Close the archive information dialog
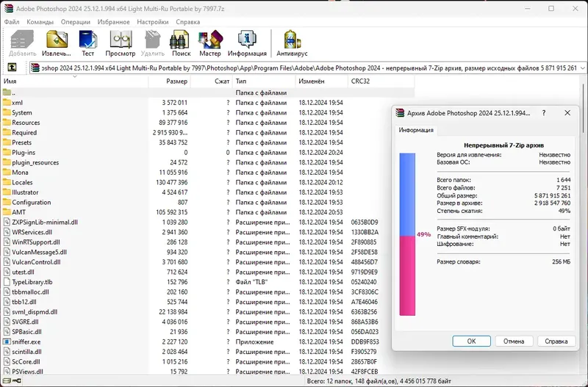The width and height of the screenshot is (588, 387). (x=567, y=113)
